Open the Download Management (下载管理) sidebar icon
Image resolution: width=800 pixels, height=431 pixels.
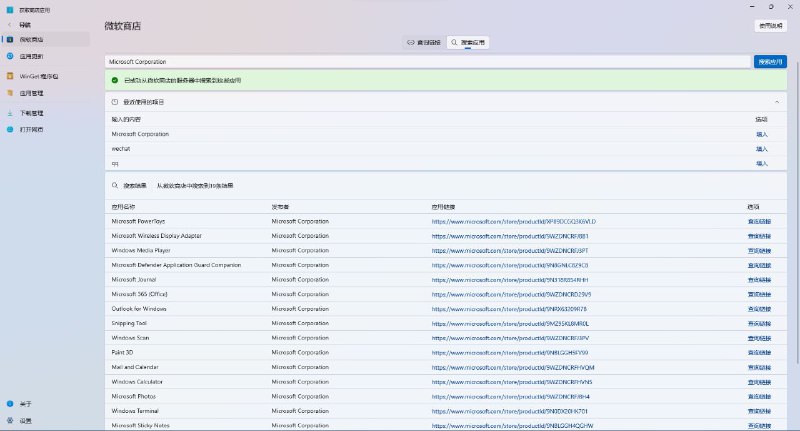10,113
